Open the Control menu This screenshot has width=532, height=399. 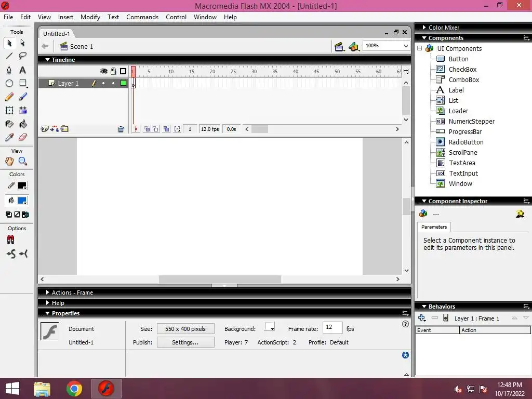click(176, 17)
